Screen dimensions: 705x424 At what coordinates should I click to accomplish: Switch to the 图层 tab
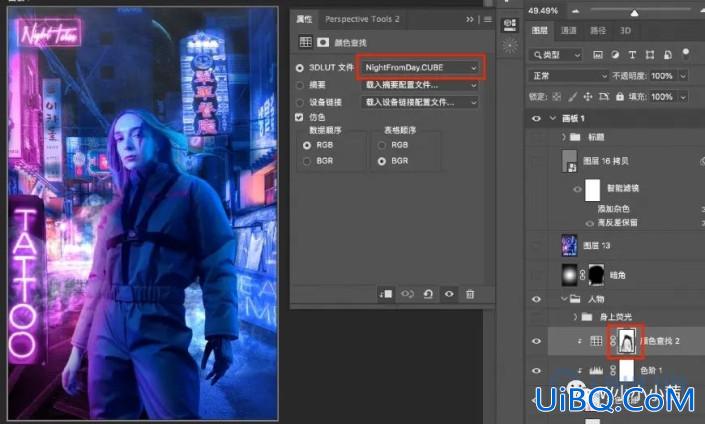pyautogui.click(x=540, y=31)
